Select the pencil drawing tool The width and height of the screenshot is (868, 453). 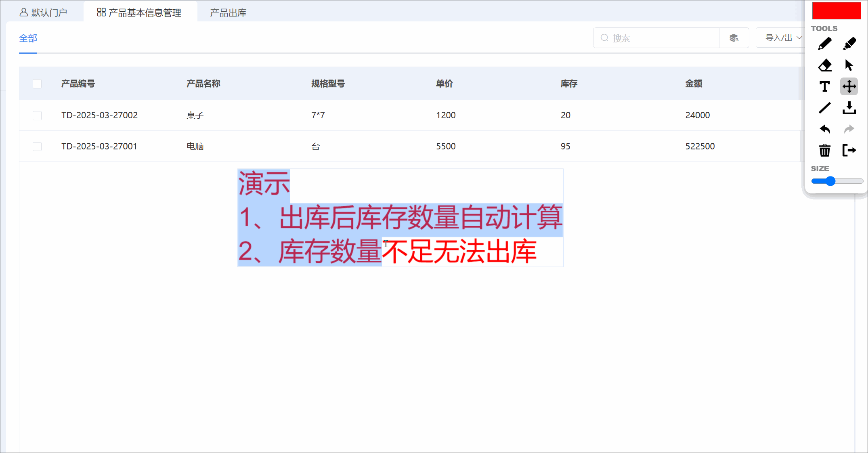coord(824,44)
